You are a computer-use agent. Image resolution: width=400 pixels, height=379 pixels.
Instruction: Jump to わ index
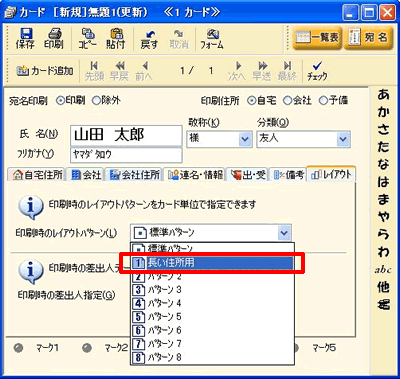point(383,252)
